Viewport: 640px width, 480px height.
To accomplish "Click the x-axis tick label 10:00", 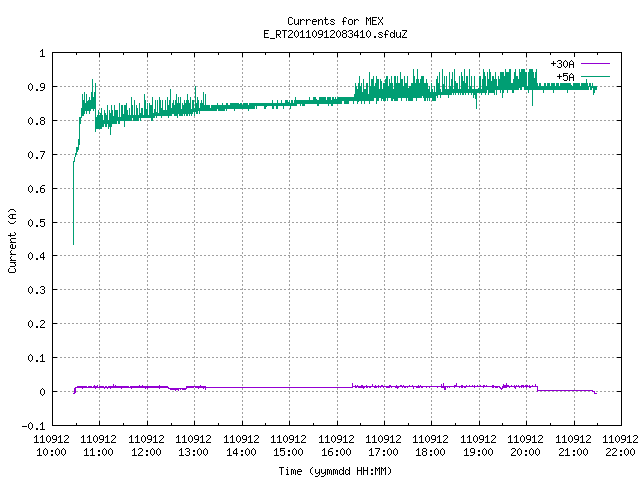I will [51, 452].
